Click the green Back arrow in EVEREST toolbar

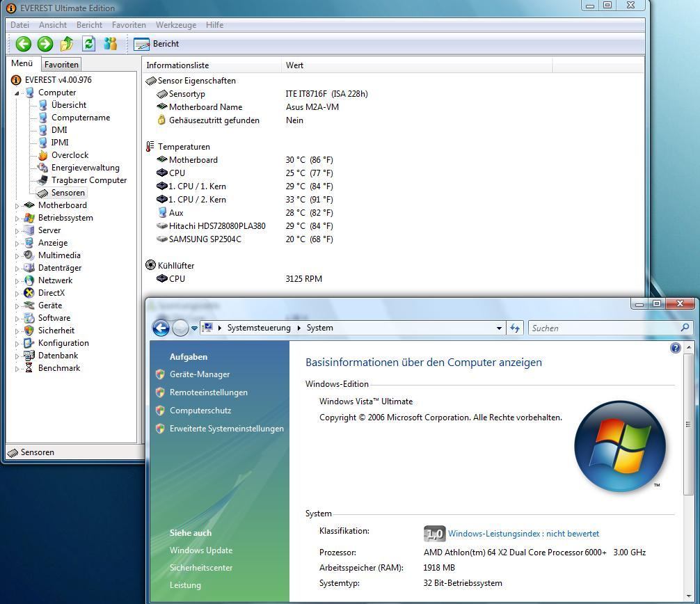[x=24, y=44]
